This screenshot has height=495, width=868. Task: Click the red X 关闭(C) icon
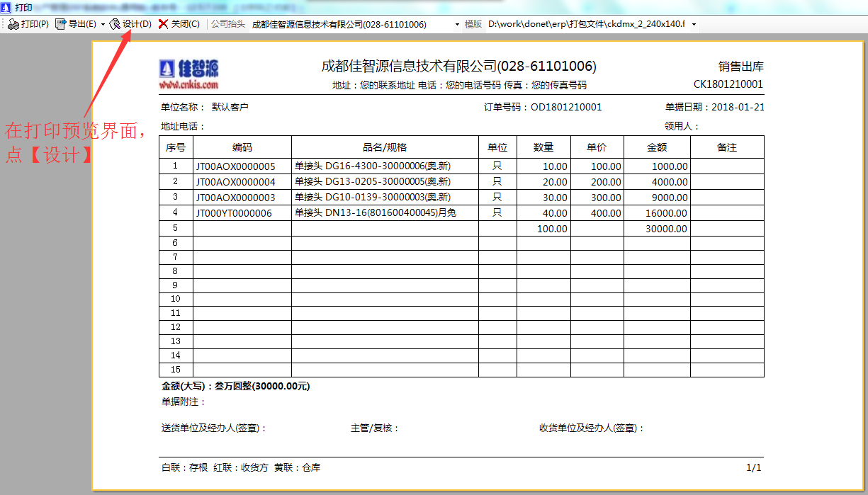click(164, 24)
